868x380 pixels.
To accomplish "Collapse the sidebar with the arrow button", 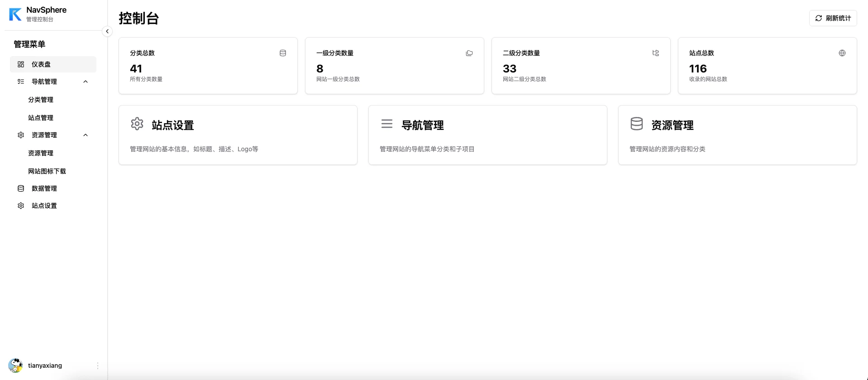I will tap(107, 31).
